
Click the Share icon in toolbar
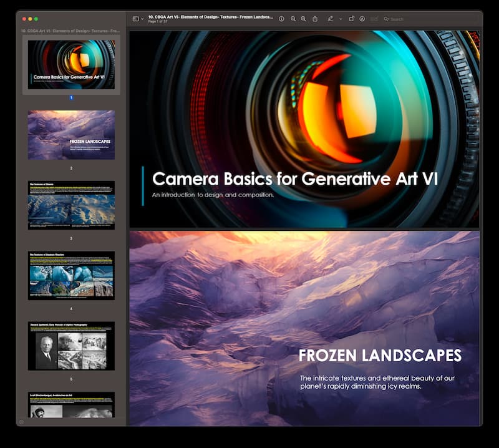[x=315, y=19]
